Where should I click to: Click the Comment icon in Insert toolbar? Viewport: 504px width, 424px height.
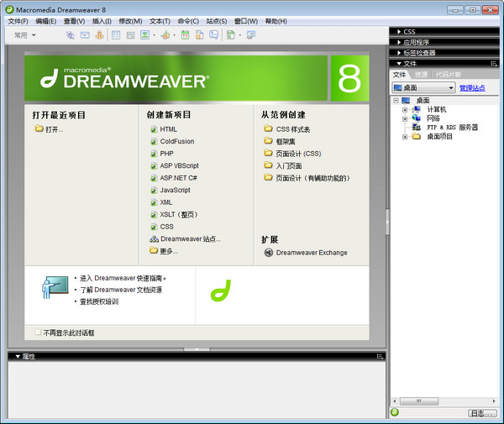click(x=214, y=35)
